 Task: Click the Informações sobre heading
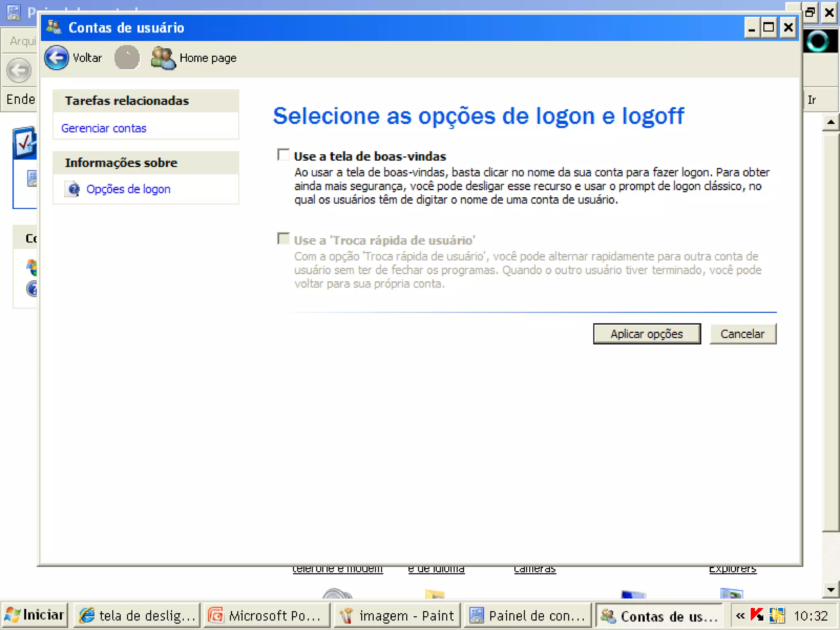(121, 163)
